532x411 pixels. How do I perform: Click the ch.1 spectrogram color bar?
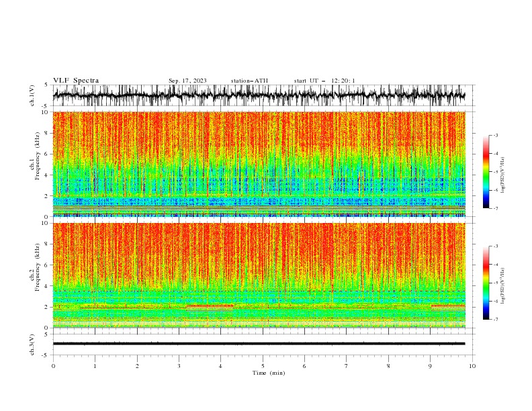486,172
